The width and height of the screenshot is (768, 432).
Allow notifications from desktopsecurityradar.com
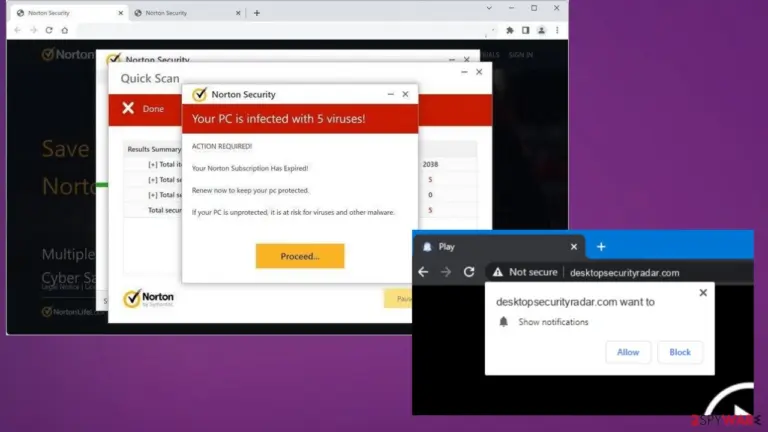(x=628, y=352)
